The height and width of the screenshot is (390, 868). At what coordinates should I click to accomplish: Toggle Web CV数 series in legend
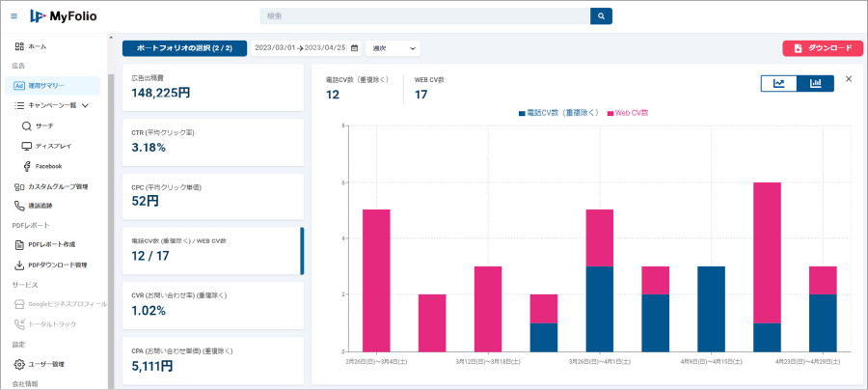coord(628,112)
